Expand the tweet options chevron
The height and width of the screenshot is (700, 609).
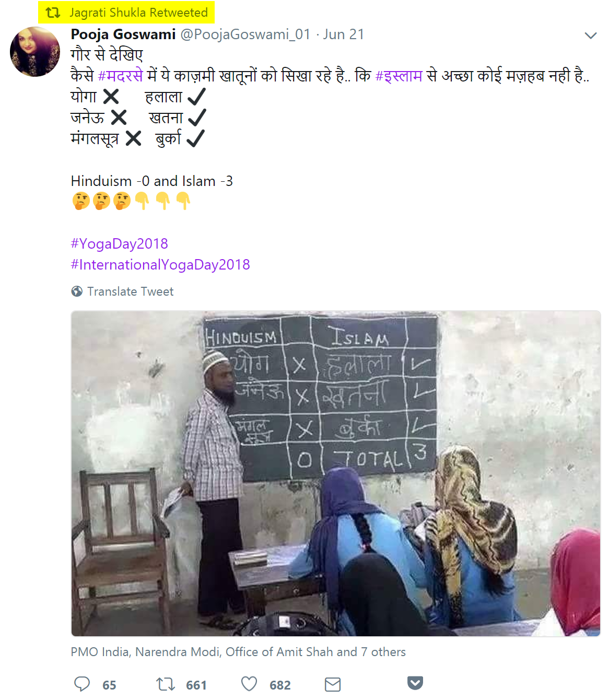(x=591, y=36)
